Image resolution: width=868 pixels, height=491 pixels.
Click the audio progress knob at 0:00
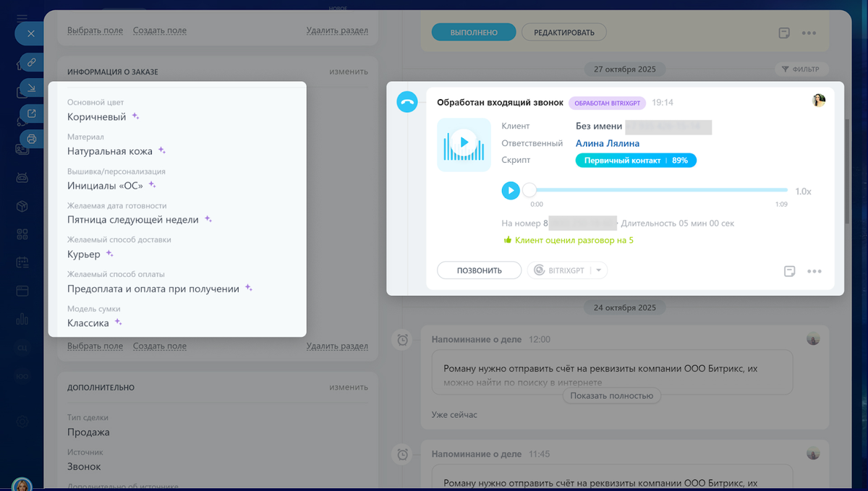point(529,190)
